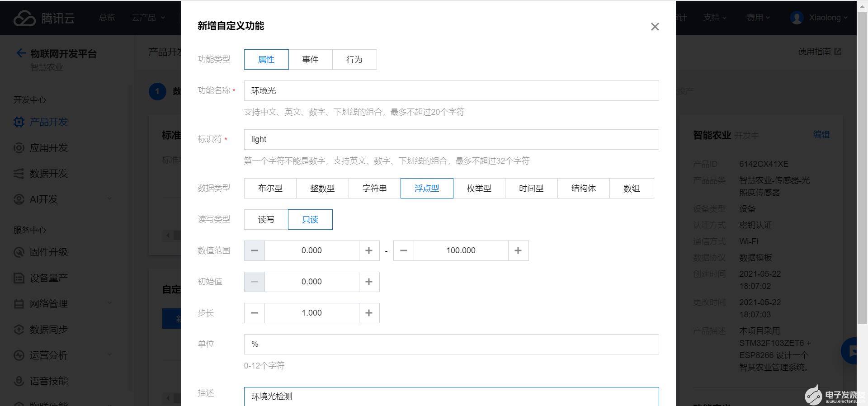Image resolution: width=868 pixels, height=406 pixels.
Task: Click 编辑 next to 智能农业
Action: pos(821,135)
